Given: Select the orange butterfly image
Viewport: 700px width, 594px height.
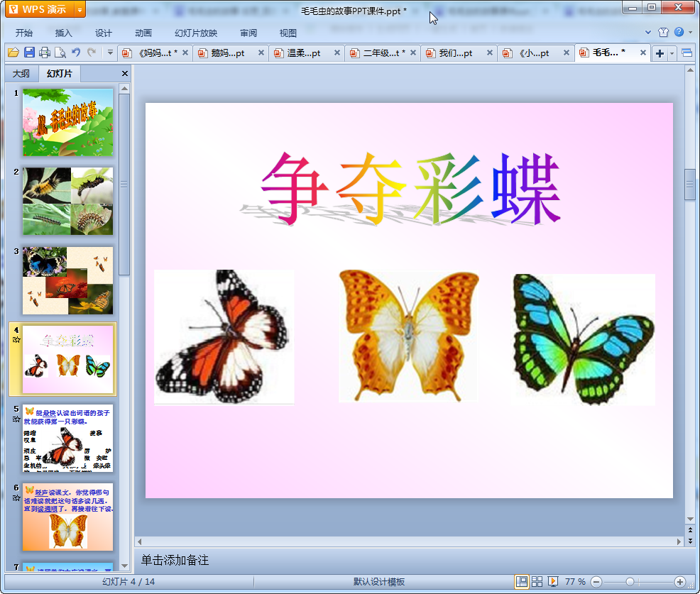Looking at the screenshot, I should coord(408,336).
